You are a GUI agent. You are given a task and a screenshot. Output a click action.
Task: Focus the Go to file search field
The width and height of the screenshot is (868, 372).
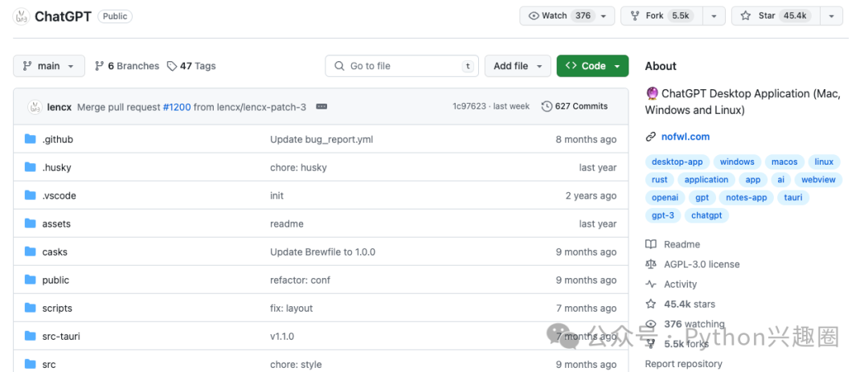click(401, 66)
